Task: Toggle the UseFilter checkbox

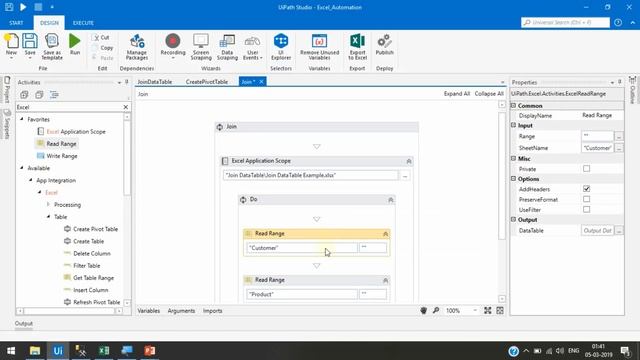Action: point(587,209)
